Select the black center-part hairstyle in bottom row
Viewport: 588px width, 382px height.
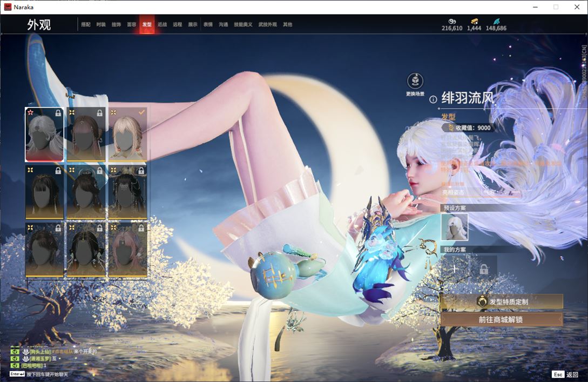click(86, 250)
